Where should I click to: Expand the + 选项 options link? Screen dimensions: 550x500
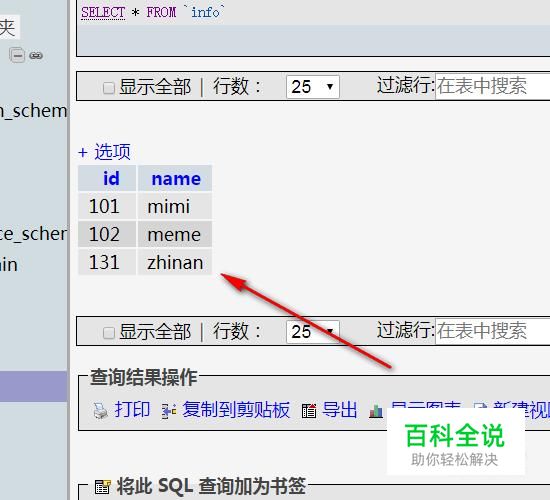104,152
